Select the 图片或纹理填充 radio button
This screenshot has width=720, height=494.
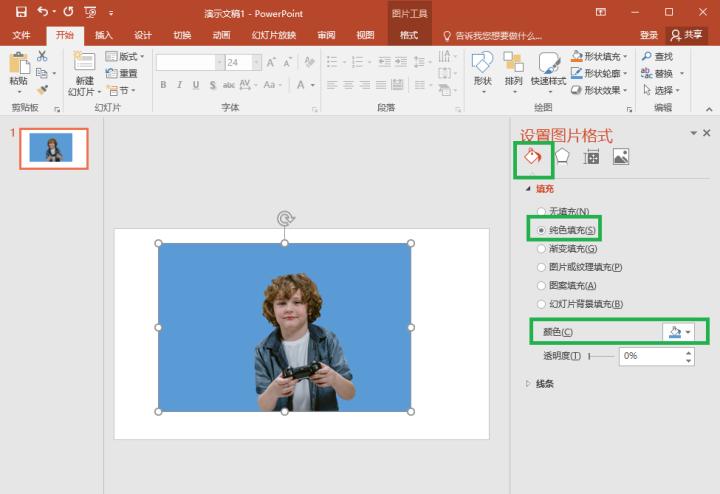click(x=541, y=267)
